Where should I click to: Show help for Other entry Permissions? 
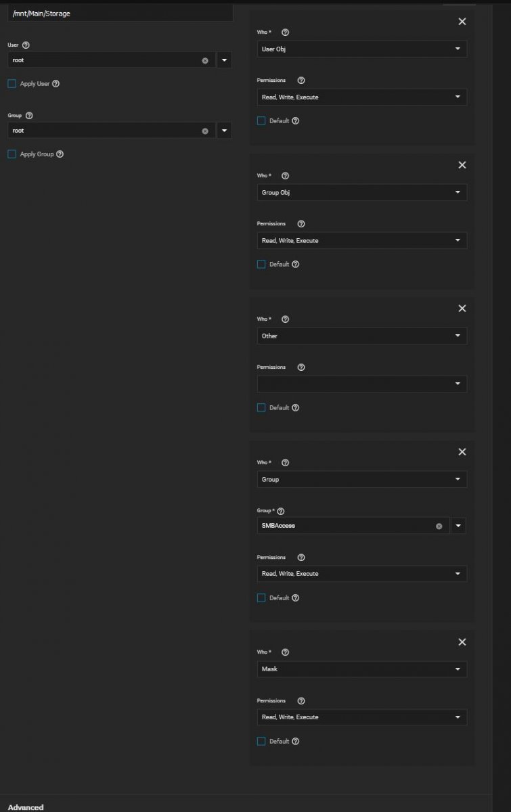click(301, 367)
